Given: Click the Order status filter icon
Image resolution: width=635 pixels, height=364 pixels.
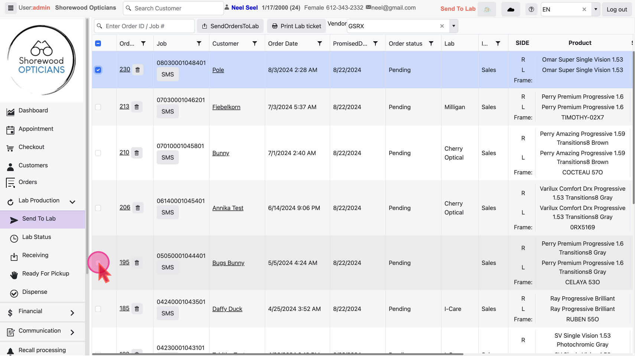Looking at the screenshot, I should click(431, 43).
